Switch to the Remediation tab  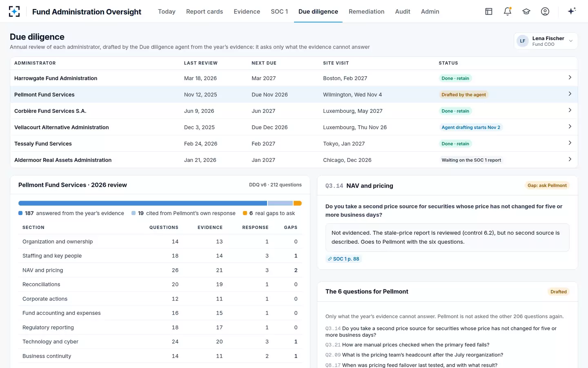pos(366,11)
